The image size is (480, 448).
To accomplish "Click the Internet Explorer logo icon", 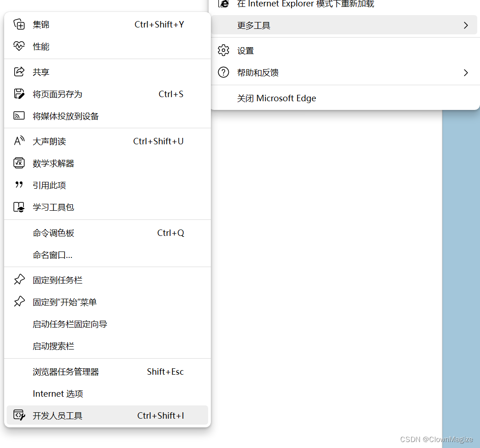I will 223,4.
